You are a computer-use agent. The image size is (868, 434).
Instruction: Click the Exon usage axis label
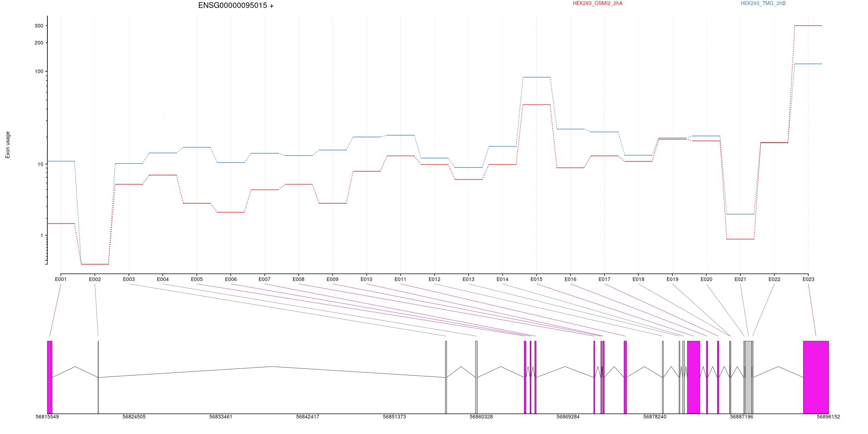(x=8, y=145)
